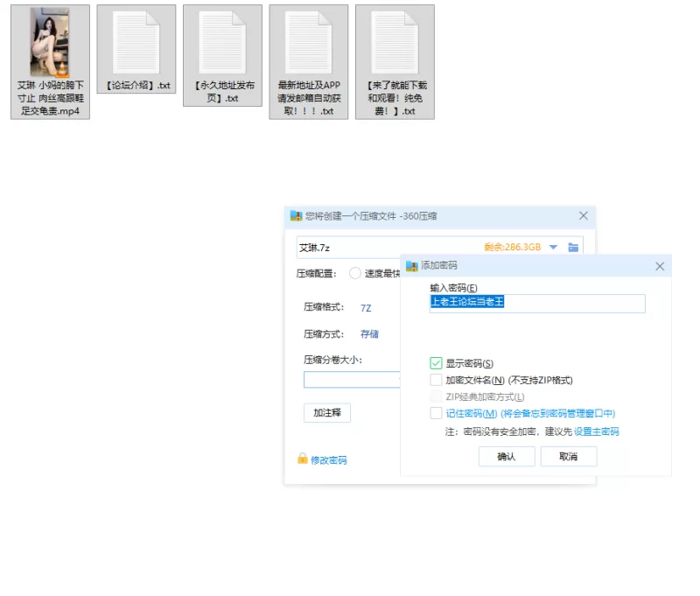Expand the archive path dropdown arrow
This screenshot has width=700, height=596.
[x=553, y=247]
